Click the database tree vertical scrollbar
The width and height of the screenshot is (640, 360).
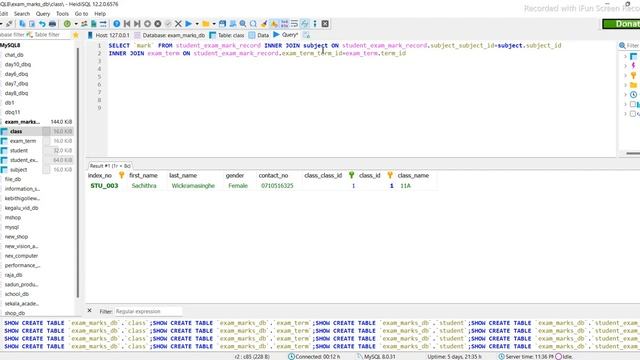(78, 173)
